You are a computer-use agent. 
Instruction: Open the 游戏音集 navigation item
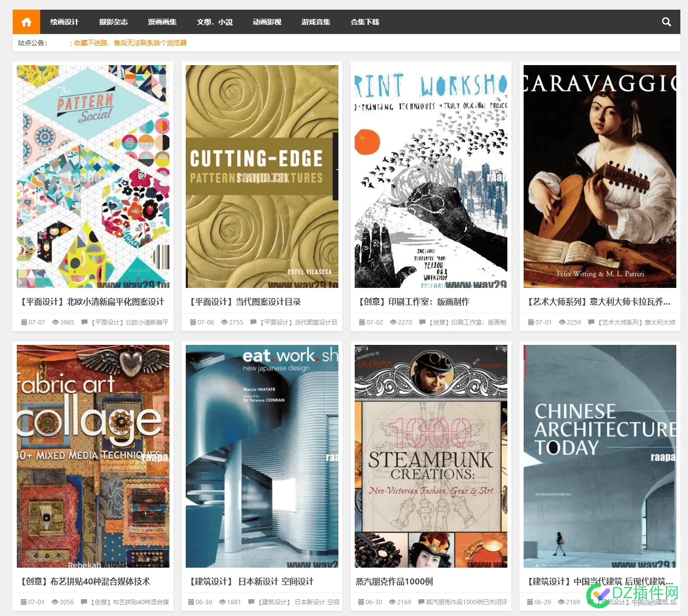pos(316,22)
